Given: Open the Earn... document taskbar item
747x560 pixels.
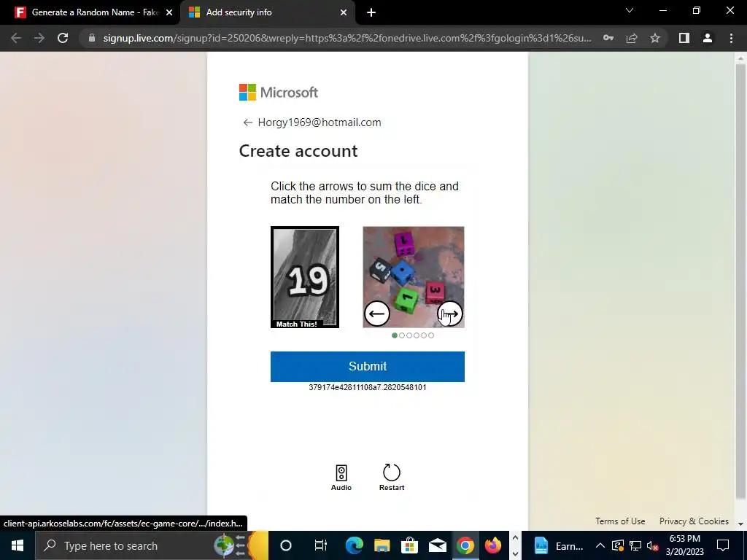Looking at the screenshot, I should coord(557,545).
